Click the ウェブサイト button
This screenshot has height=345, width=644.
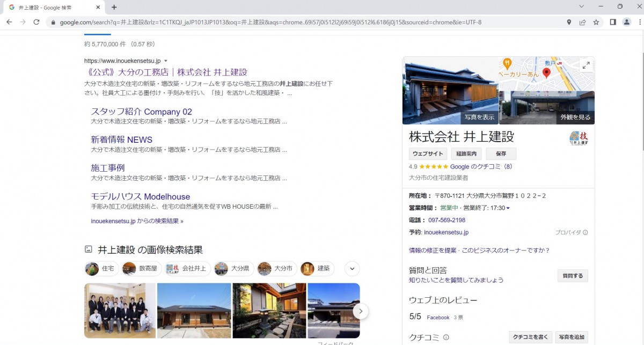(x=428, y=154)
